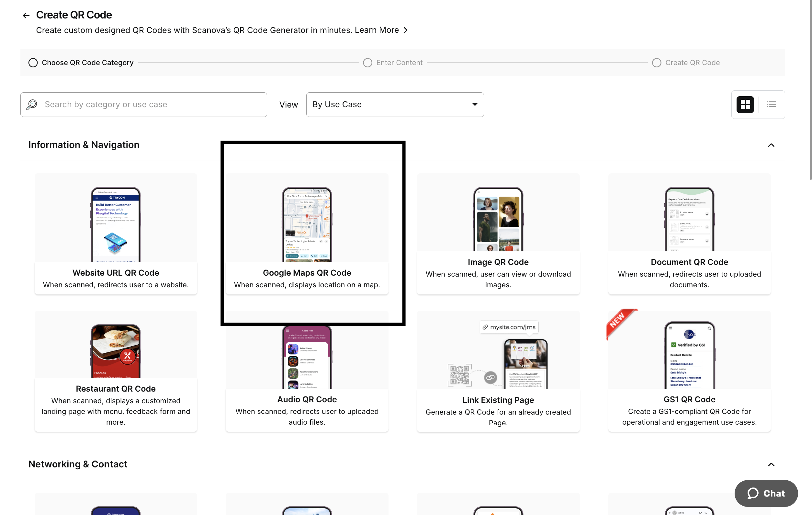Click "When scanned, displays location on a map."

(307, 285)
